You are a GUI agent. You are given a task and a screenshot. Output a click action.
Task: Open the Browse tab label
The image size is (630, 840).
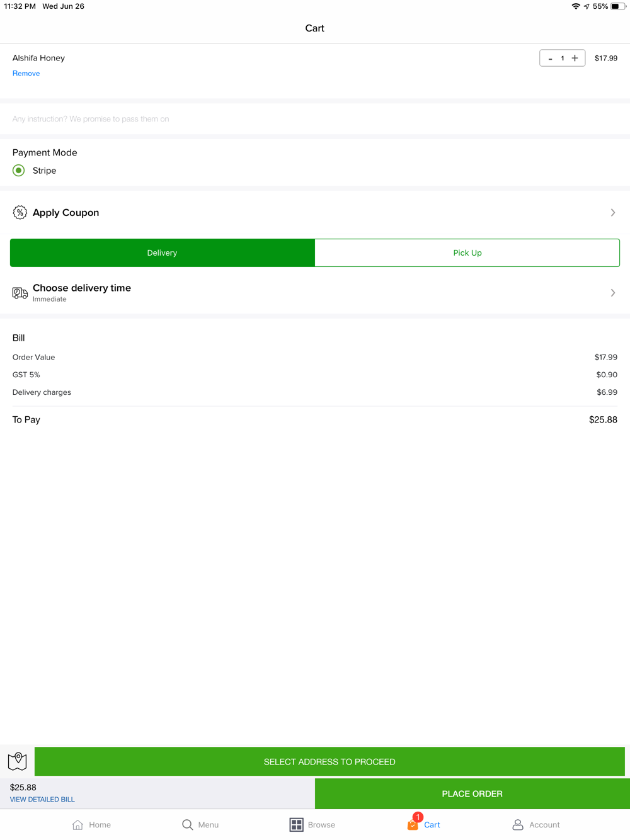pyautogui.click(x=321, y=825)
